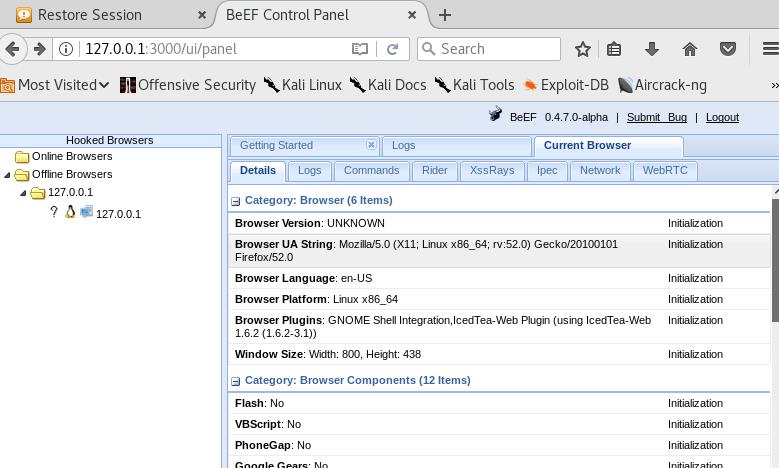
Task: Click Offline Browsers folder icon
Action: point(22,175)
